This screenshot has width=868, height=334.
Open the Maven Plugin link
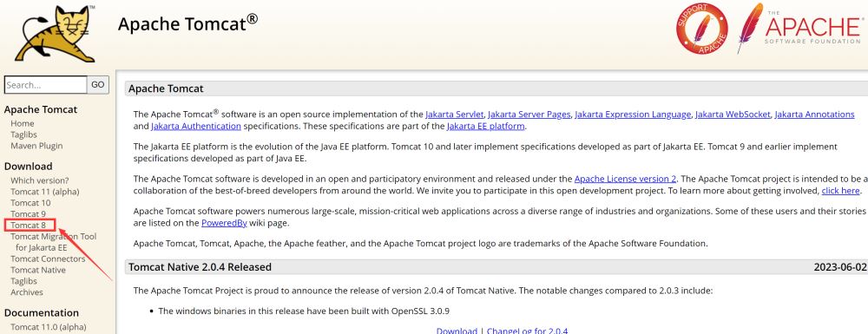coord(36,146)
